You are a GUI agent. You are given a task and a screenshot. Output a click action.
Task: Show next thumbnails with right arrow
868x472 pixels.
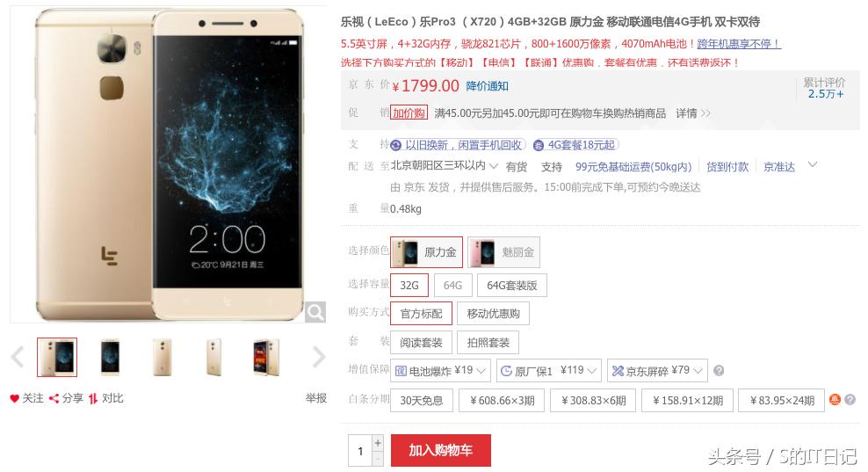pos(318,358)
